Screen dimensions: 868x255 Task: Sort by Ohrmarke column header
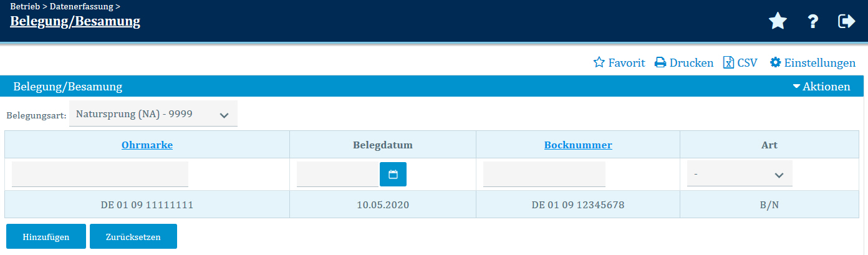coord(147,145)
